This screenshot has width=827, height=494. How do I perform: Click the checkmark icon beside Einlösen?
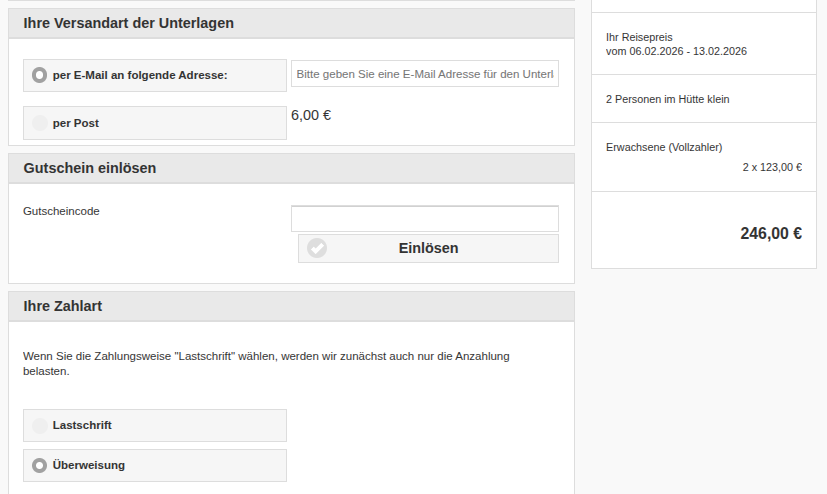pyautogui.click(x=317, y=248)
